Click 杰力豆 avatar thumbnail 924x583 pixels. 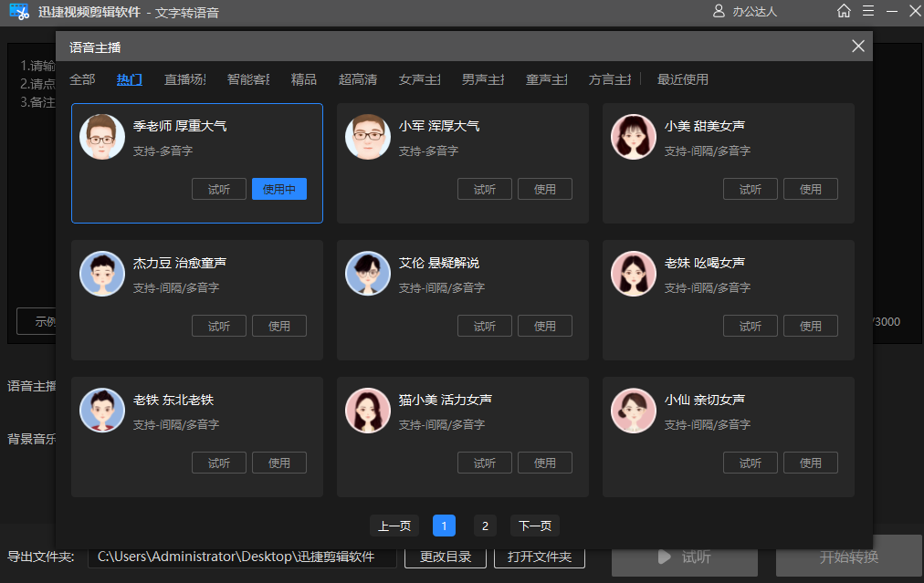click(x=102, y=274)
